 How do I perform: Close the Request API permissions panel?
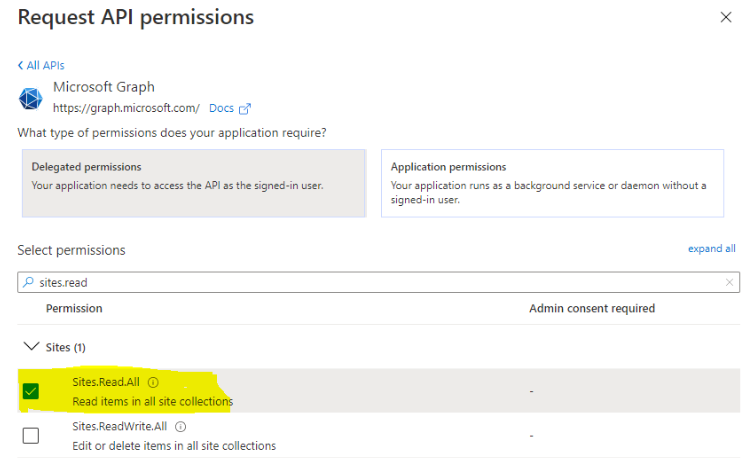(726, 17)
